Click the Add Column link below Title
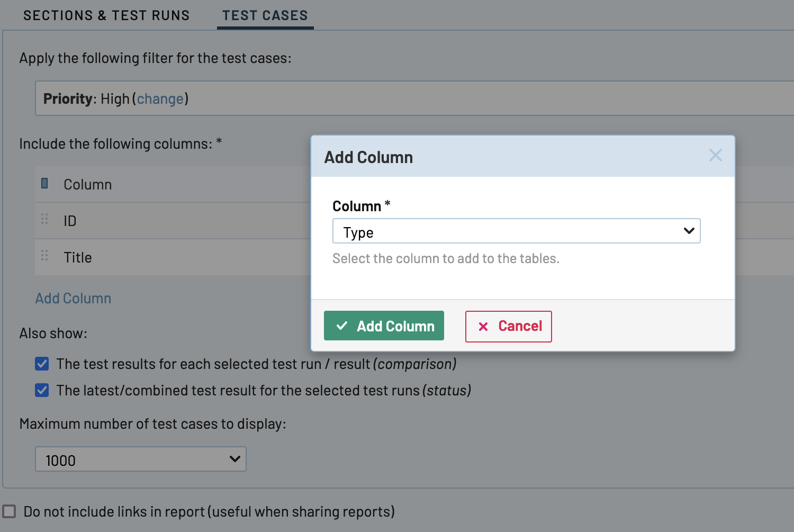 click(73, 299)
